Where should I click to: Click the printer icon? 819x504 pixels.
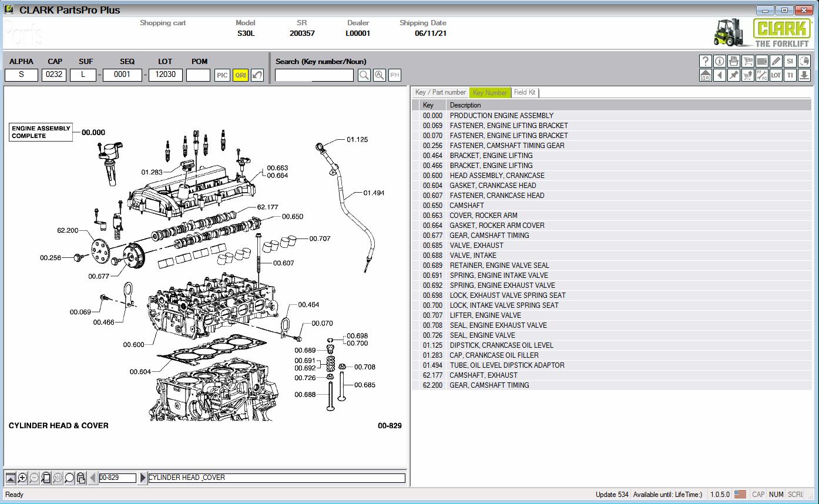pos(734,61)
